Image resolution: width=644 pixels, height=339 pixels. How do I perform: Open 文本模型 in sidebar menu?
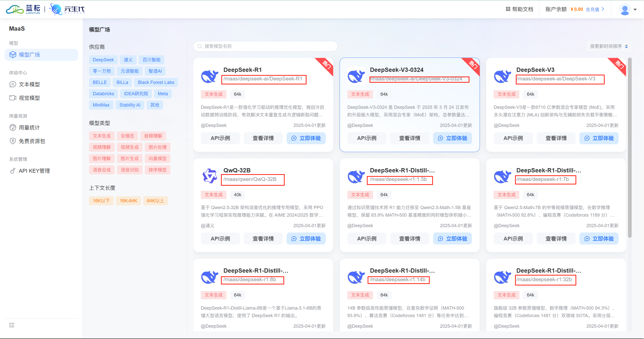pyautogui.click(x=29, y=84)
